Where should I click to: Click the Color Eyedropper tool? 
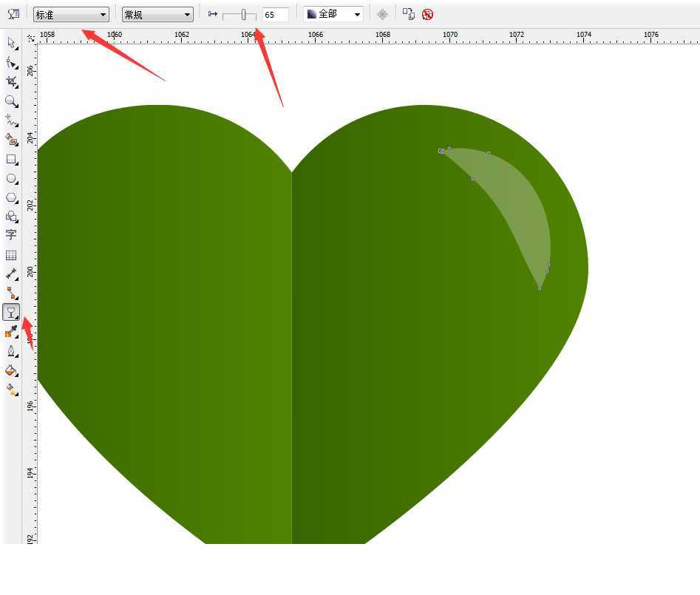point(11,331)
